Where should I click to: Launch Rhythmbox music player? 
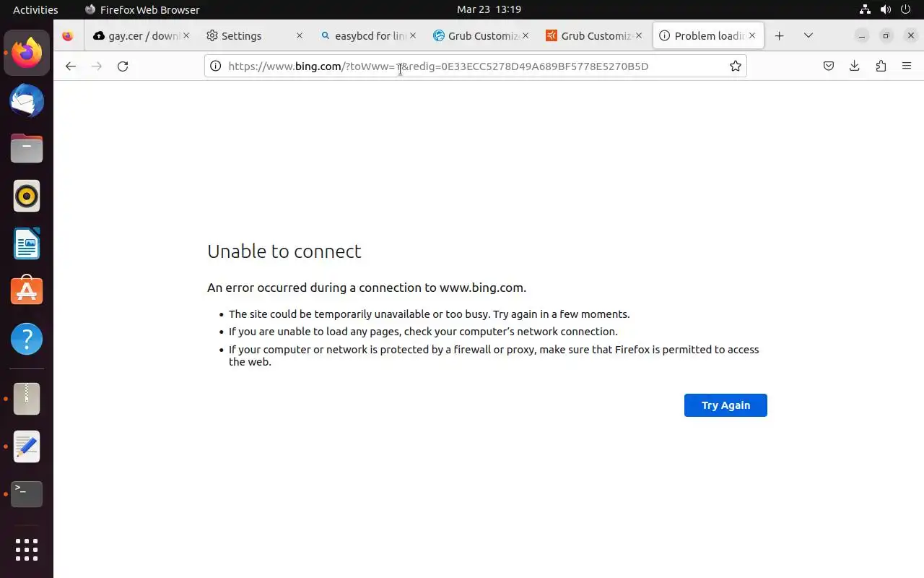[27, 196]
